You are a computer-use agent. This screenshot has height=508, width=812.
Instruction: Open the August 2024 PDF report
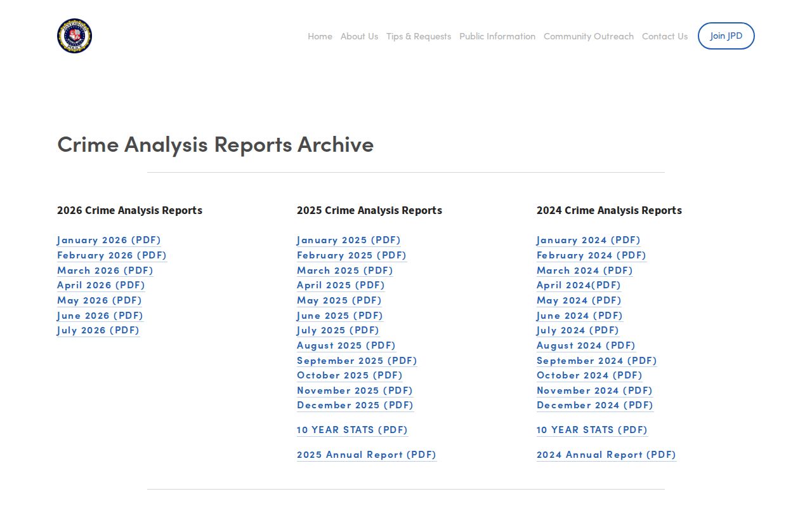tap(586, 345)
